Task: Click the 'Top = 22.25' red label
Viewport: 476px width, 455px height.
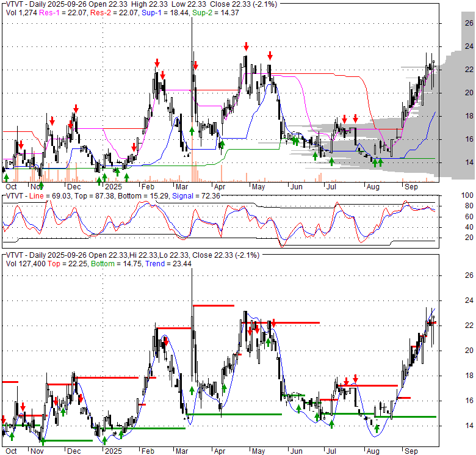Action: pyautogui.click(x=68, y=264)
